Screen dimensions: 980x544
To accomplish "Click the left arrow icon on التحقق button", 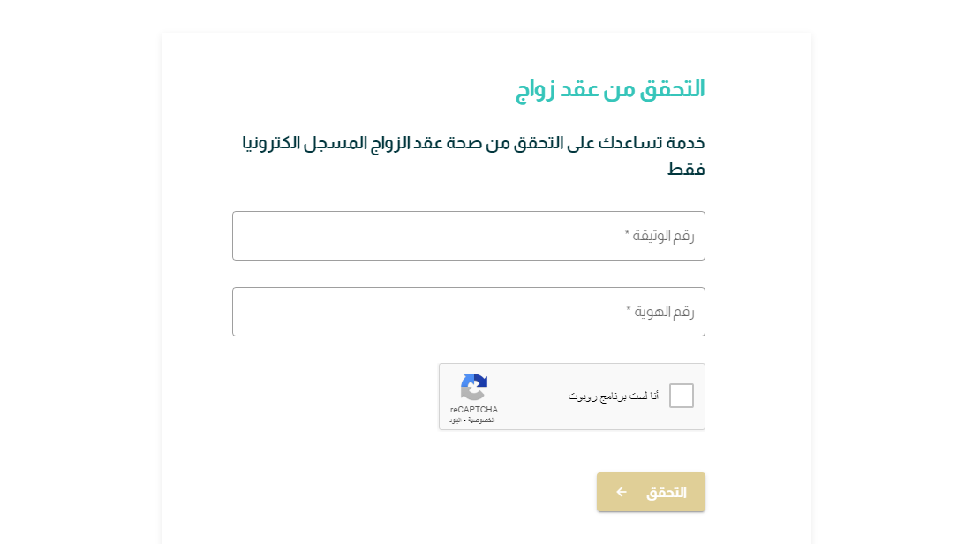I will [x=622, y=492].
